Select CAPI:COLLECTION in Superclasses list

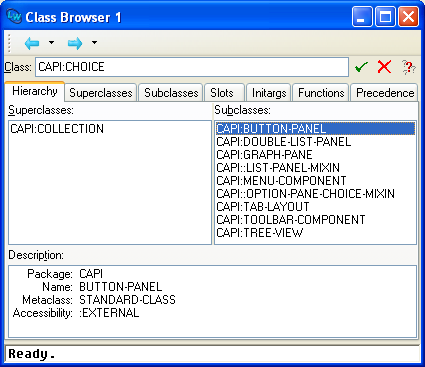[x=57, y=129]
